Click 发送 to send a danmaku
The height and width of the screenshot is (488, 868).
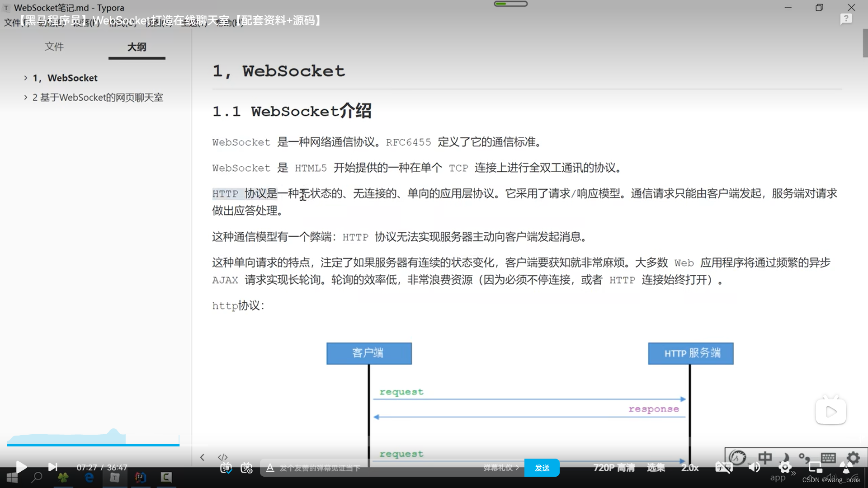point(542,468)
